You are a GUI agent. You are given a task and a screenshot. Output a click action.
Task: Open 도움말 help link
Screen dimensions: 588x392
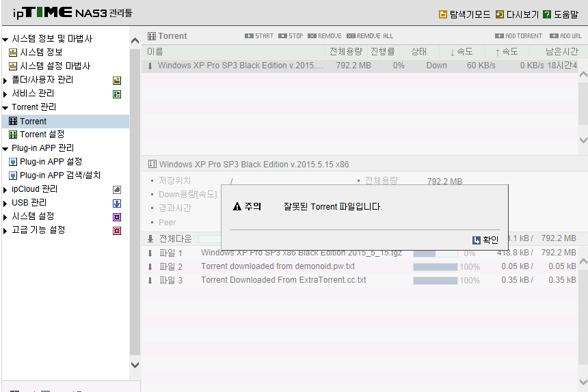point(561,14)
